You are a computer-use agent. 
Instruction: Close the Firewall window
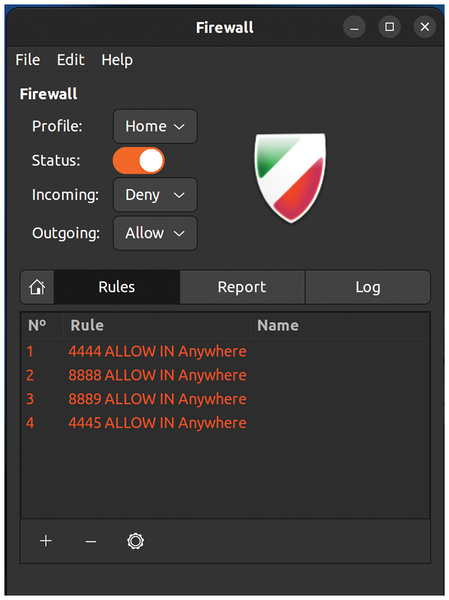point(425,27)
